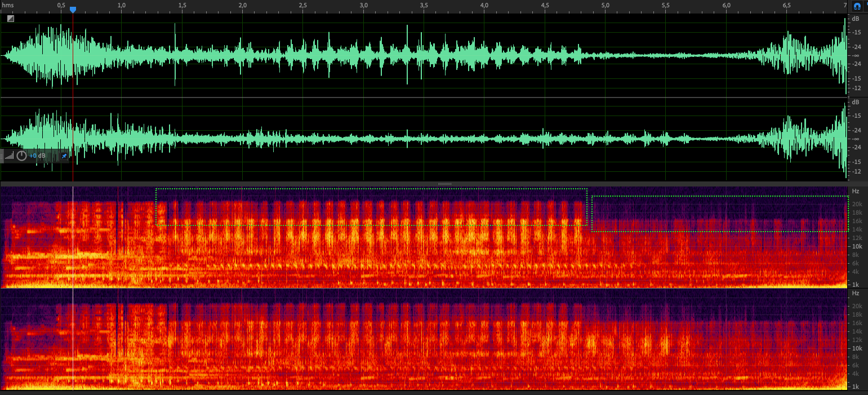The height and width of the screenshot is (395, 868).
Task: Click the HUD drag grip handle
Action: point(2,156)
